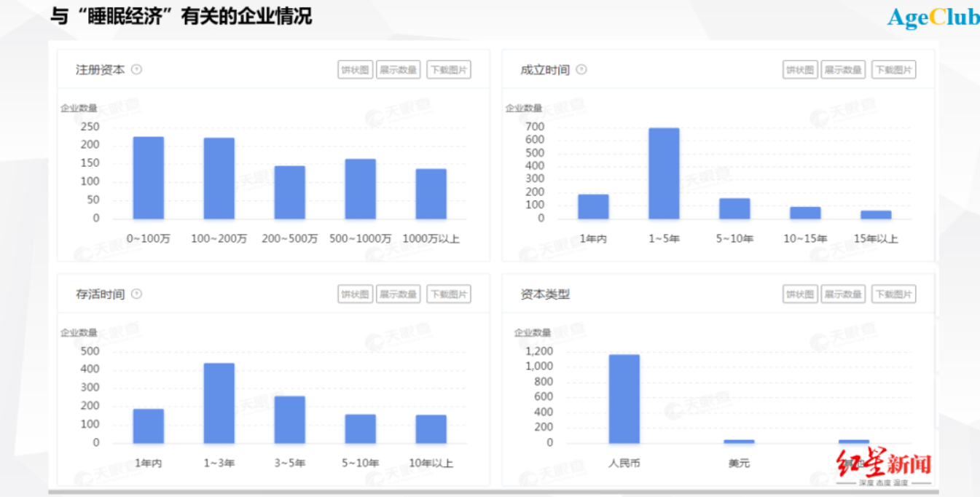The height and width of the screenshot is (497, 980).
Task: Toggle 展示数量 on the 成立时间 chart
Action: click(843, 69)
